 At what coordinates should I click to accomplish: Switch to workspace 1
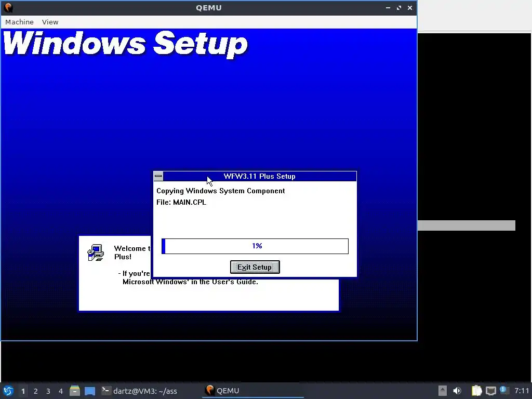[x=23, y=391]
